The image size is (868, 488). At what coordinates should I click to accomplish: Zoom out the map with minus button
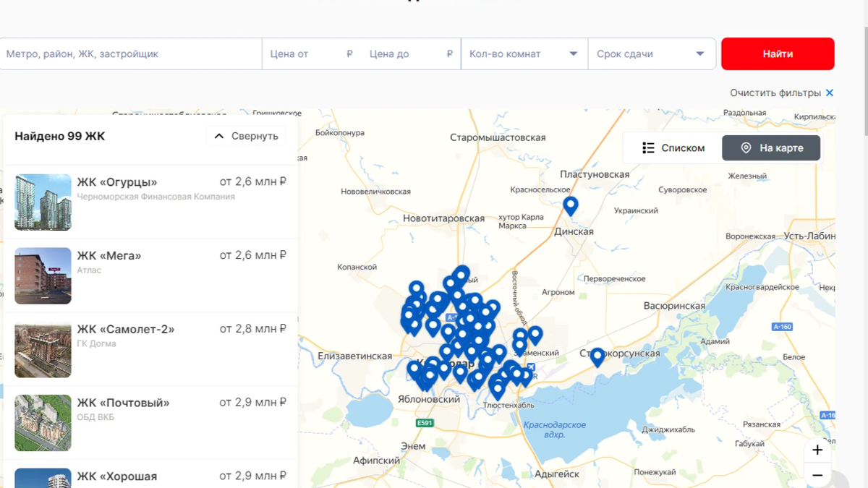(x=817, y=475)
